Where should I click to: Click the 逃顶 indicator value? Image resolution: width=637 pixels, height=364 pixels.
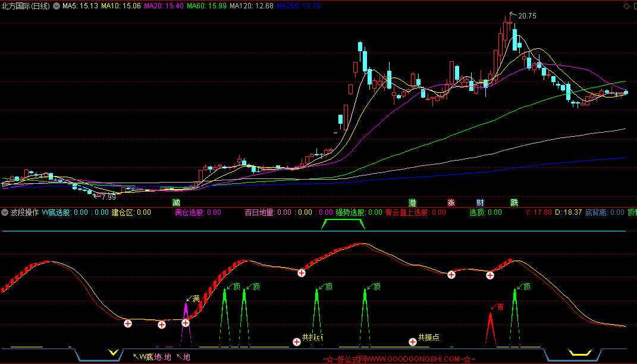tap(485, 212)
